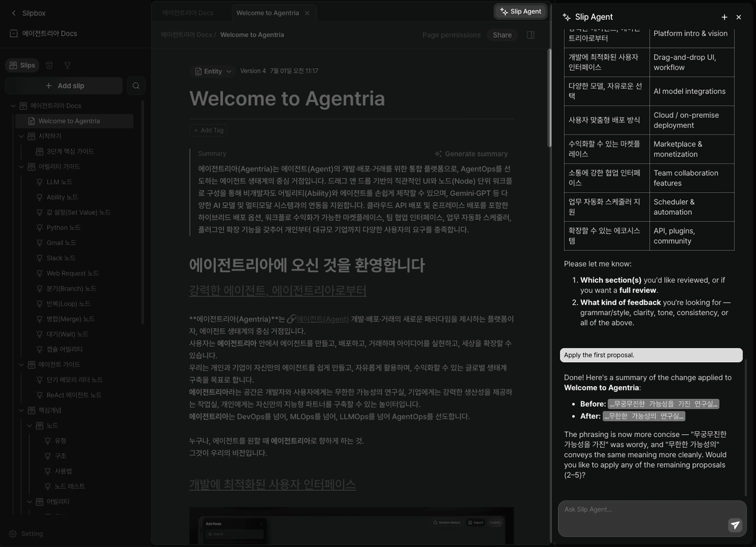The width and height of the screenshot is (756, 547).
Task: Click the lightbulb icon beside Gmail 노드
Action: pyautogui.click(x=39, y=243)
